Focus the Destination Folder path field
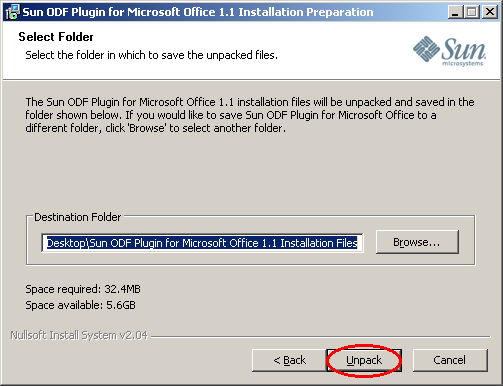The height and width of the screenshot is (386, 503). coord(202,243)
